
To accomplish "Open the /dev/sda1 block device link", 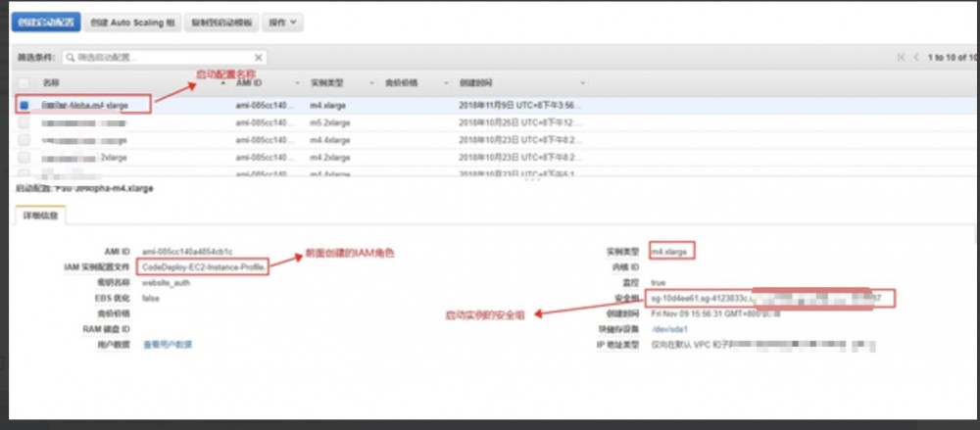I will click(x=670, y=329).
